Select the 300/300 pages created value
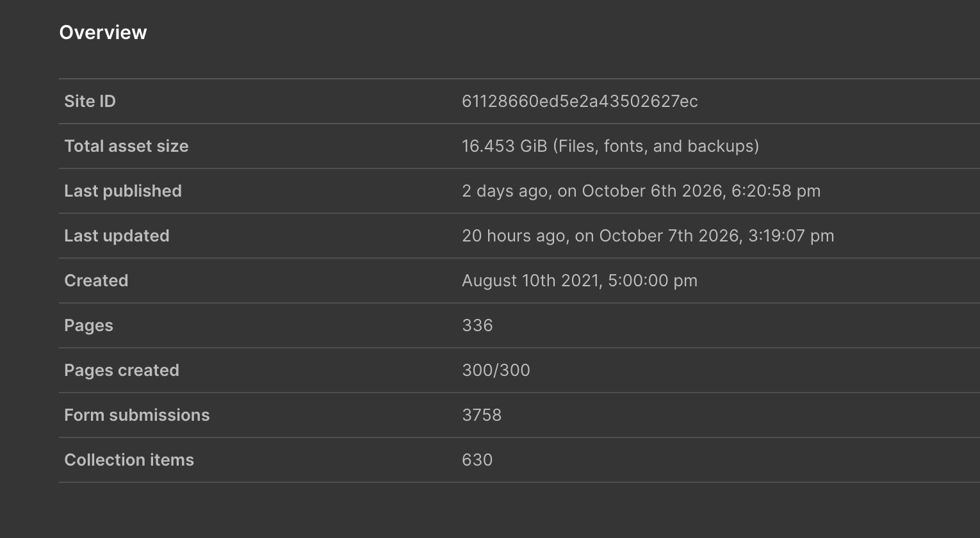 496,370
